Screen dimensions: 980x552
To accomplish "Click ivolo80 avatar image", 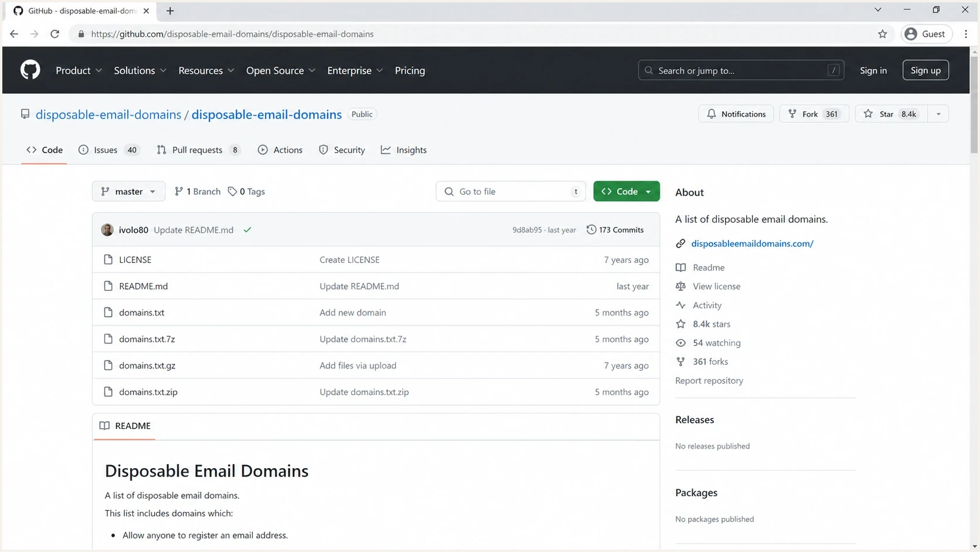I will click(x=107, y=230).
